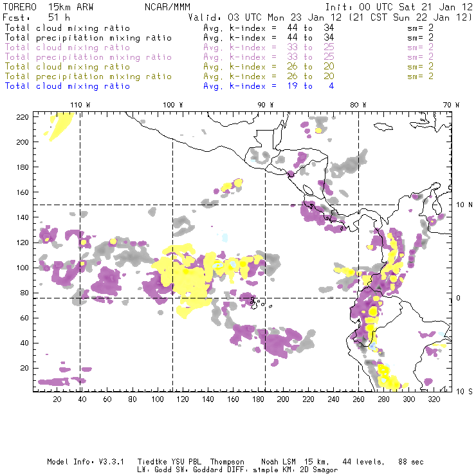Select purple 'Total cloud mixing ratio' legend line
Image resolution: width=476 pixels, height=476 pixels.
pos(68,48)
